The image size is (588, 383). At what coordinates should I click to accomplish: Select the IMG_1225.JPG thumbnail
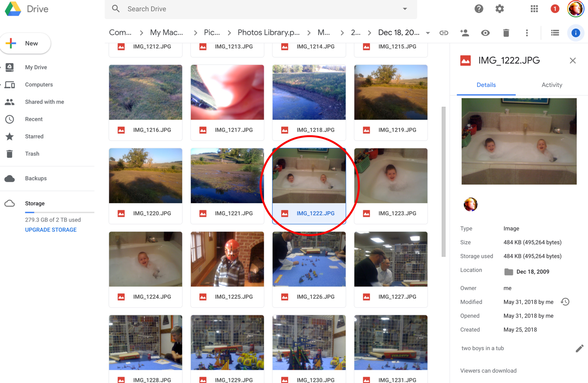[227, 259]
